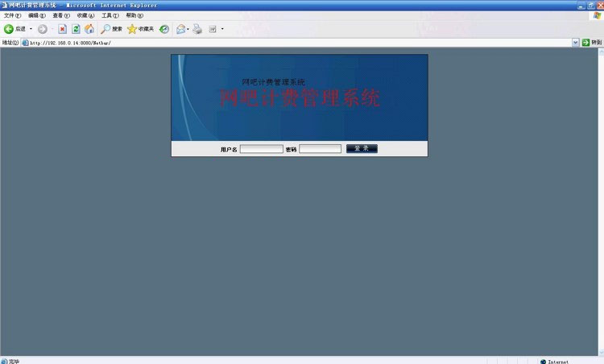Viewport: 604px width, 364px height.
Task: Open the Search (搜索) magnifier tool
Action: (111, 29)
